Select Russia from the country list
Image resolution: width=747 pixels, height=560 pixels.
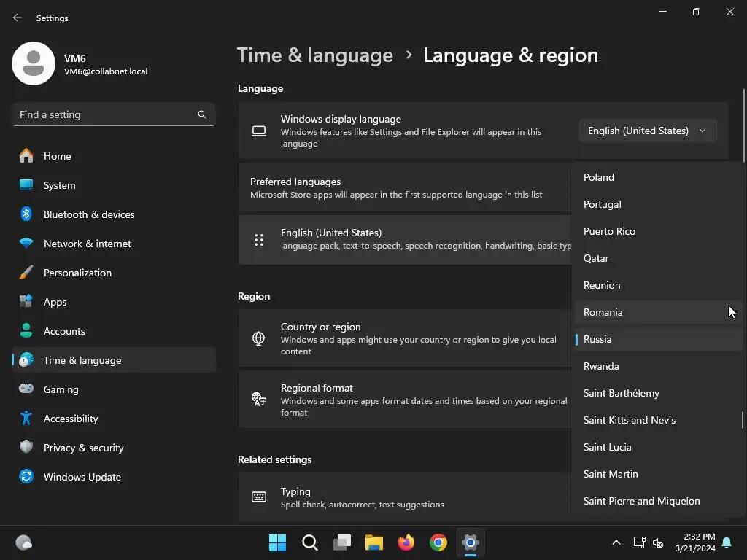pos(659,339)
